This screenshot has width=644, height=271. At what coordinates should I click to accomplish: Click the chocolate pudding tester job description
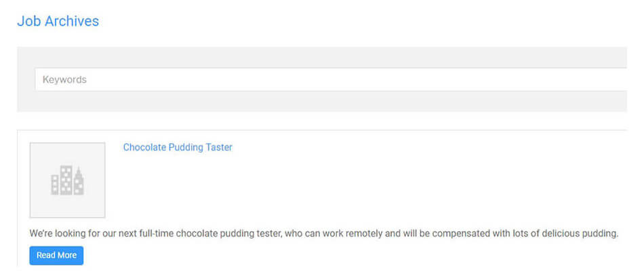click(x=324, y=234)
